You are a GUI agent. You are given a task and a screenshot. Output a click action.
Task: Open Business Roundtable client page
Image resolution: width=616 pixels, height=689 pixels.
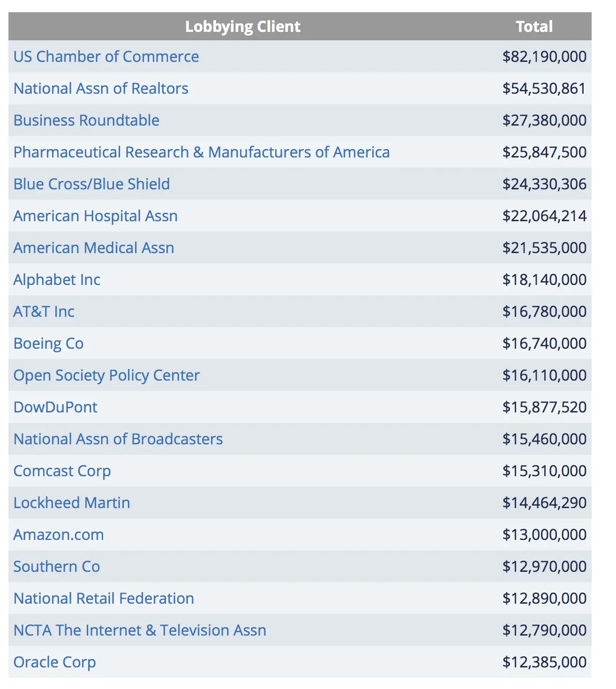point(86,120)
